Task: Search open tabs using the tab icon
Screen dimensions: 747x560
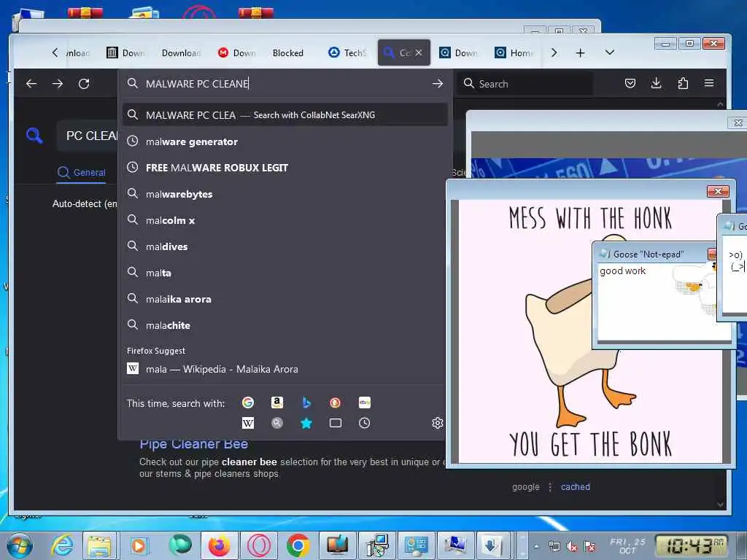Action: coord(336,423)
